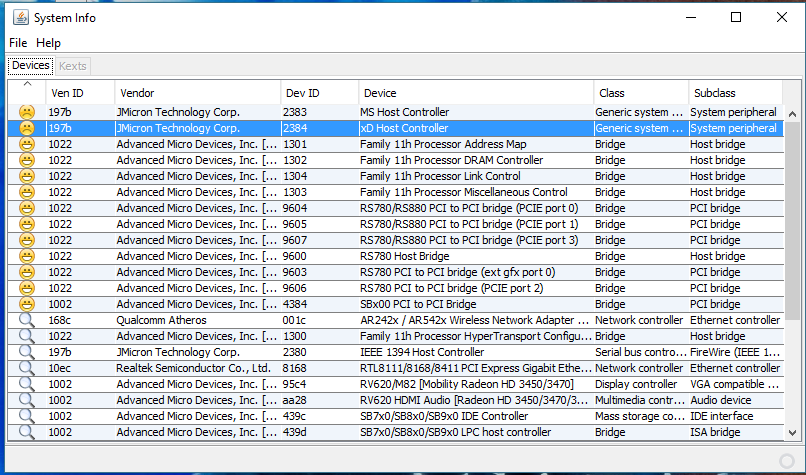The height and width of the screenshot is (475, 806).
Task: Sort by the status icon column header
Action: pos(27,92)
